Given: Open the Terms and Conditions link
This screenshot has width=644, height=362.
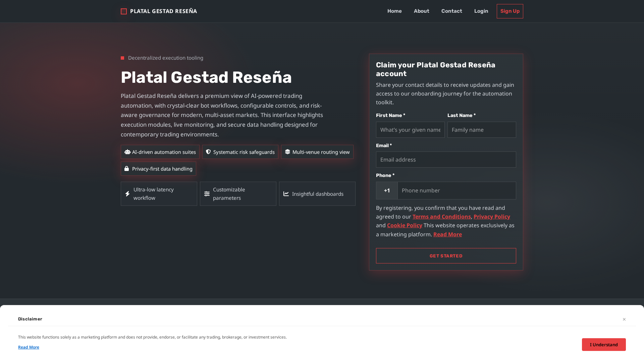Looking at the screenshot, I should 441,217.
